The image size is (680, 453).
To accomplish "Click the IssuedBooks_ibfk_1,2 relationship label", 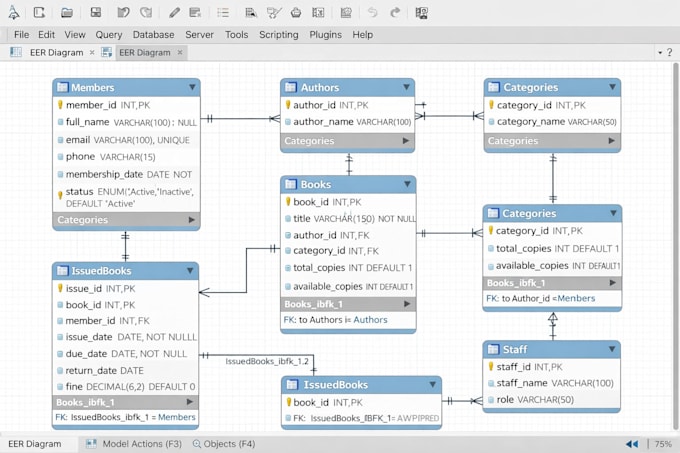I will pyautogui.click(x=267, y=361).
